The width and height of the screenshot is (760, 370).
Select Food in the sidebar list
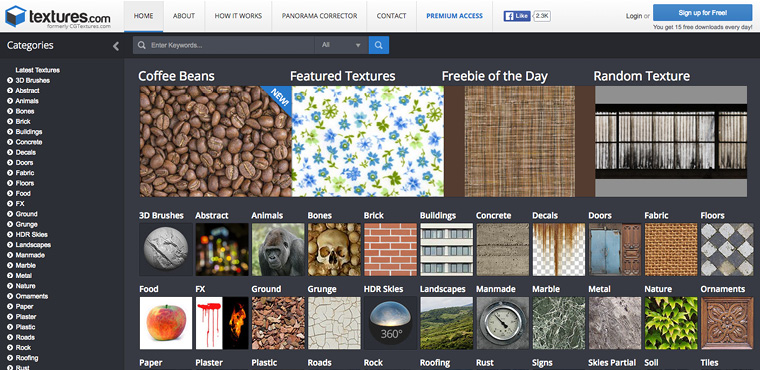pos(23,193)
